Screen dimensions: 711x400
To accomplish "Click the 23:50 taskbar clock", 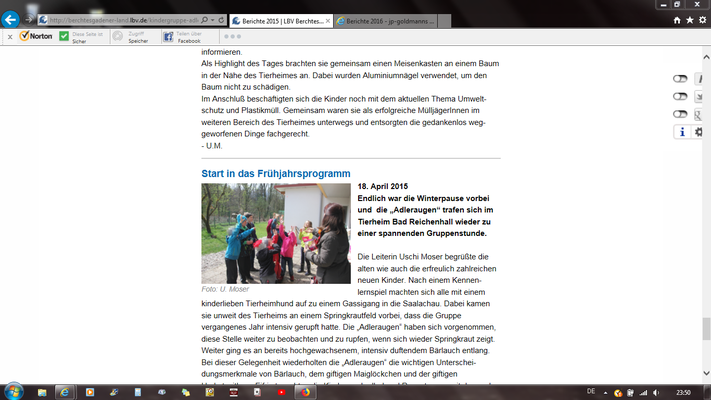I will pos(683,393).
